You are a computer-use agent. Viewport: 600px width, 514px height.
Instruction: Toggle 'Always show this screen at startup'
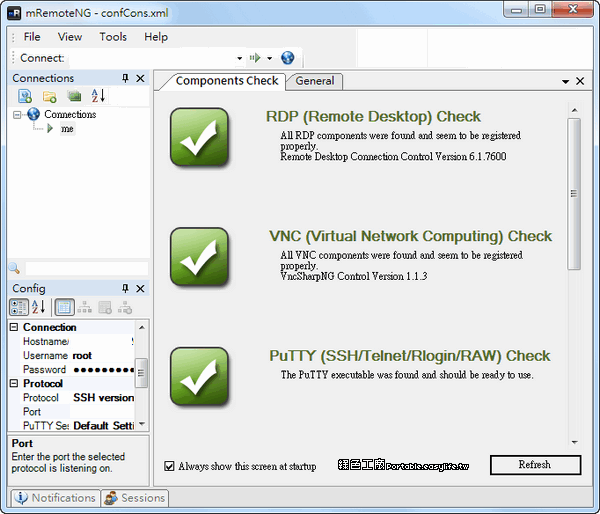(169, 466)
